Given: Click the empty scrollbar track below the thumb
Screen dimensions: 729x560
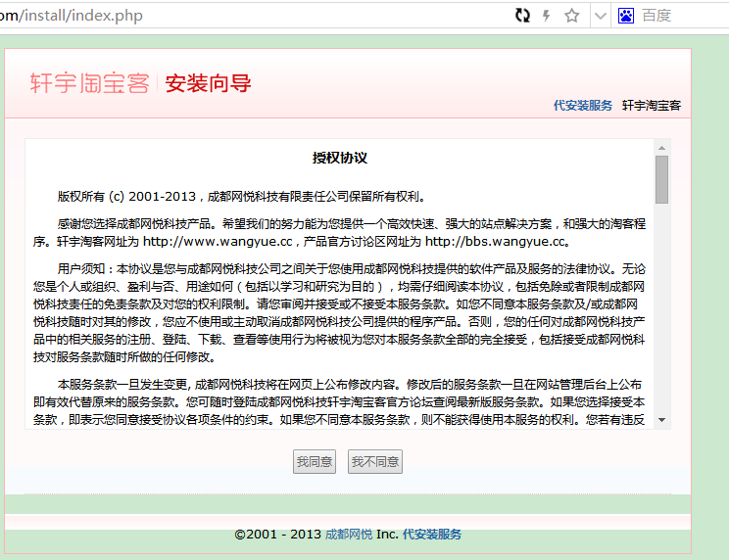Looking at the screenshot, I should point(662,313).
